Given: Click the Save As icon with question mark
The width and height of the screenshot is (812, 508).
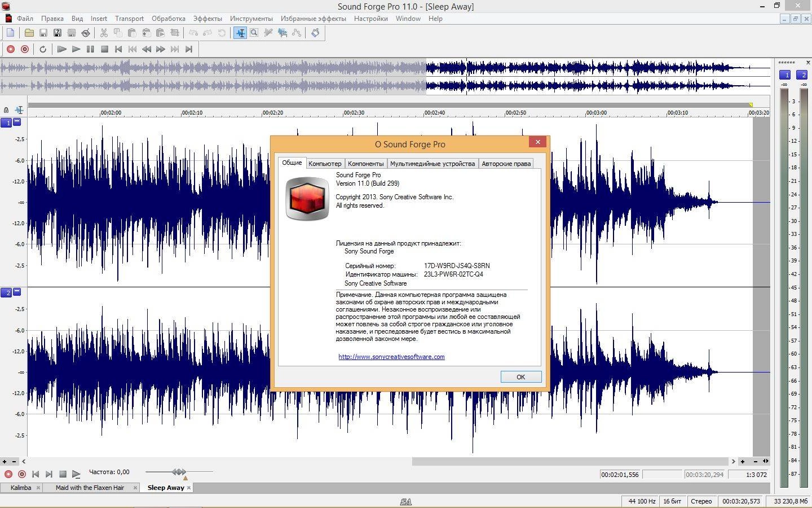Looking at the screenshot, I should (x=57, y=33).
